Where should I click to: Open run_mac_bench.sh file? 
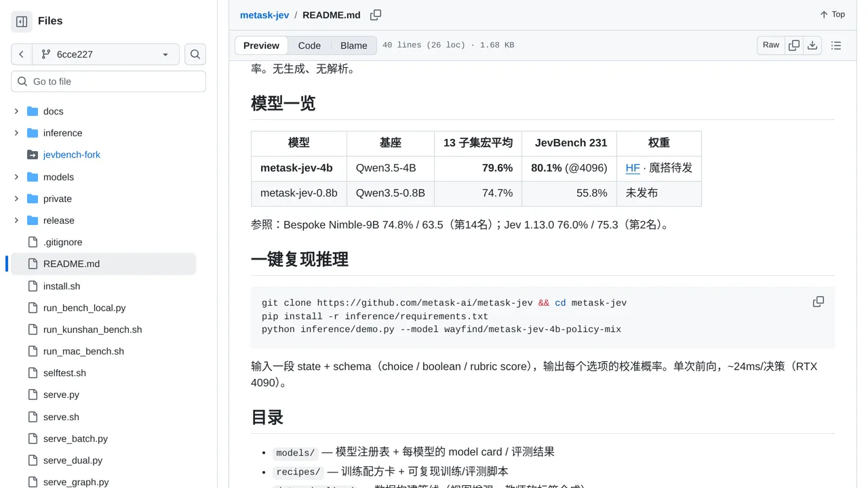pyautogui.click(x=84, y=351)
